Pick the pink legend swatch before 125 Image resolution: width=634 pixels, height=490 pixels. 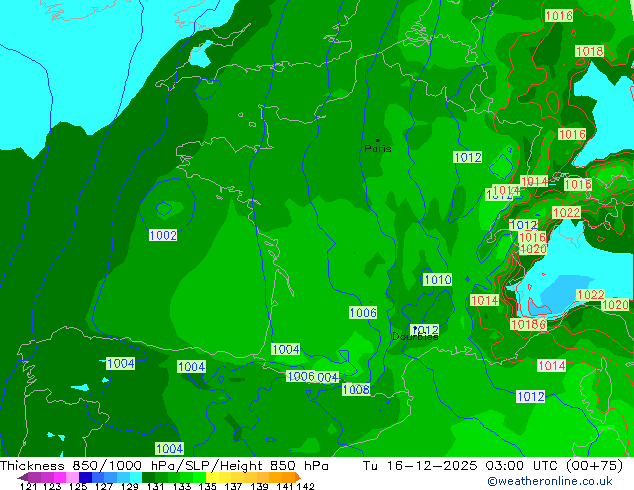(72, 477)
